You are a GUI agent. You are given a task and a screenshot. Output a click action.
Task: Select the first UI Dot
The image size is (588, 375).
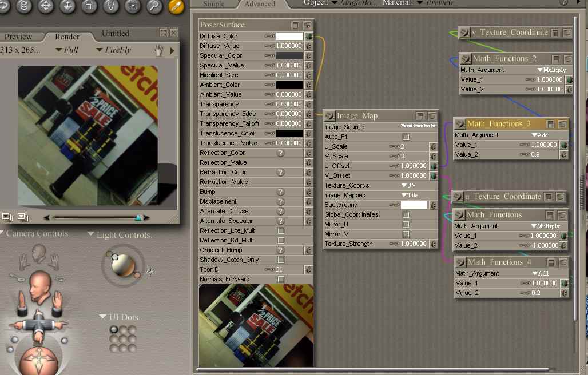tap(114, 330)
